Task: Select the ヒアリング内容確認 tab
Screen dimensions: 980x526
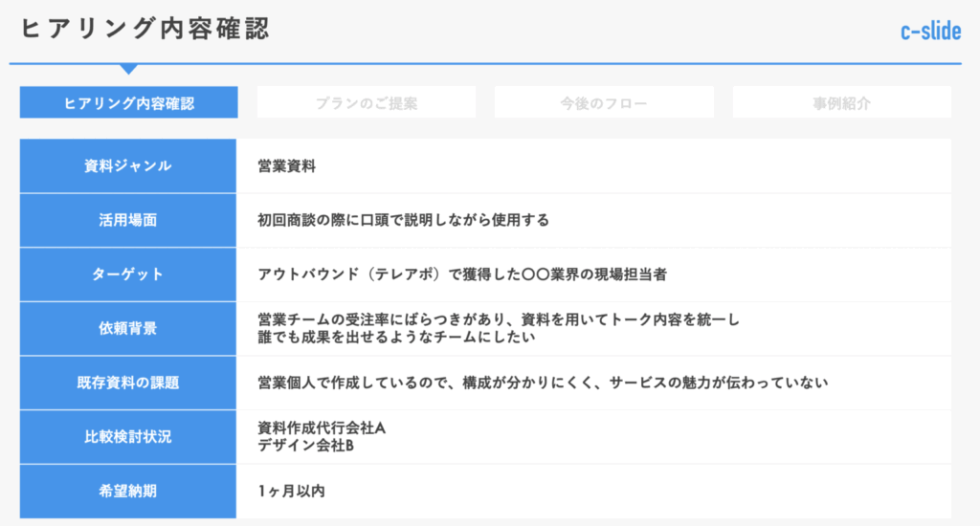Action: coord(128,102)
